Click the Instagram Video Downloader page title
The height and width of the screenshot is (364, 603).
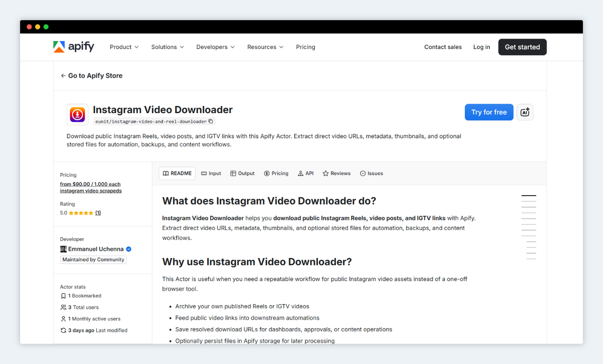pos(163,110)
